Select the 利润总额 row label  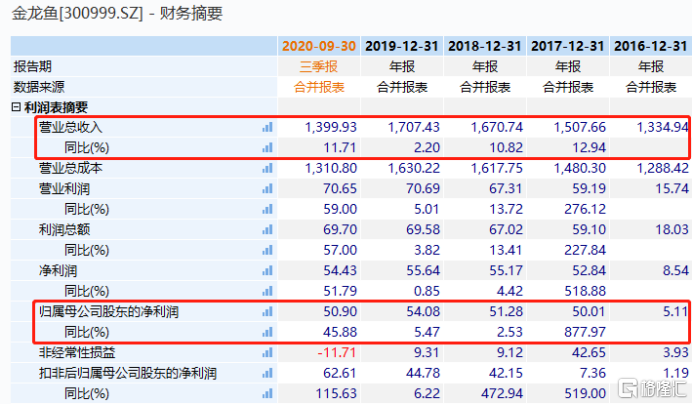(x=65, y=229)
